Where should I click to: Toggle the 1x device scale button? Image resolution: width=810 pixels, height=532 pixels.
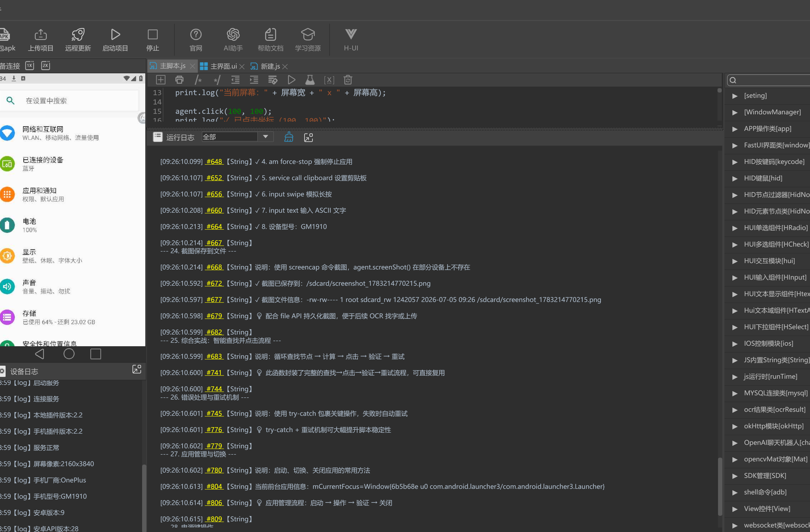click(x=30, y=65)
